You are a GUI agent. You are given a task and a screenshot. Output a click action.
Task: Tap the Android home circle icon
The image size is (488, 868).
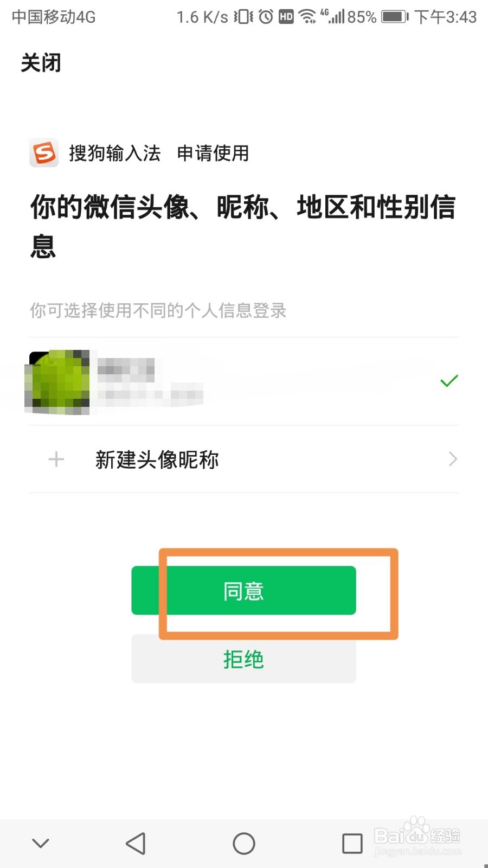point(244,844)
